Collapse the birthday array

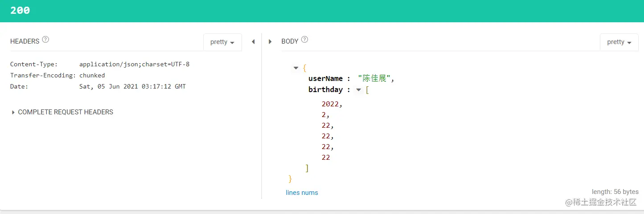[359, 90]
